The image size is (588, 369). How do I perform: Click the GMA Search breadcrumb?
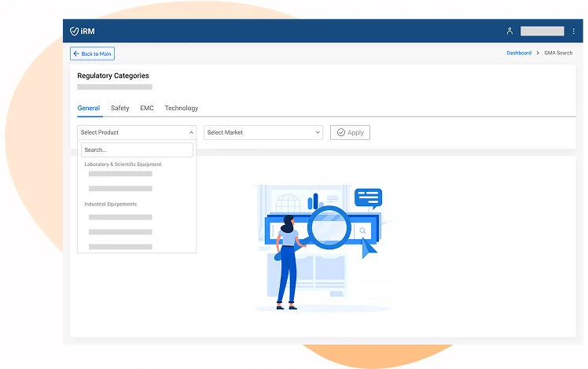pyautogui.click(x=558, y=53)
